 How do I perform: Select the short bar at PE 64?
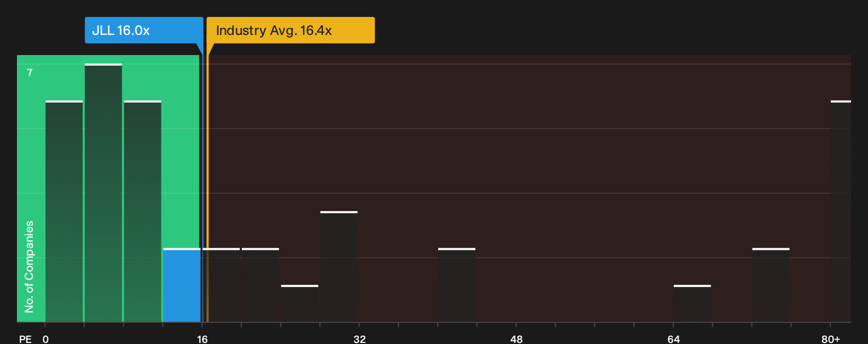tap(692, 304)
